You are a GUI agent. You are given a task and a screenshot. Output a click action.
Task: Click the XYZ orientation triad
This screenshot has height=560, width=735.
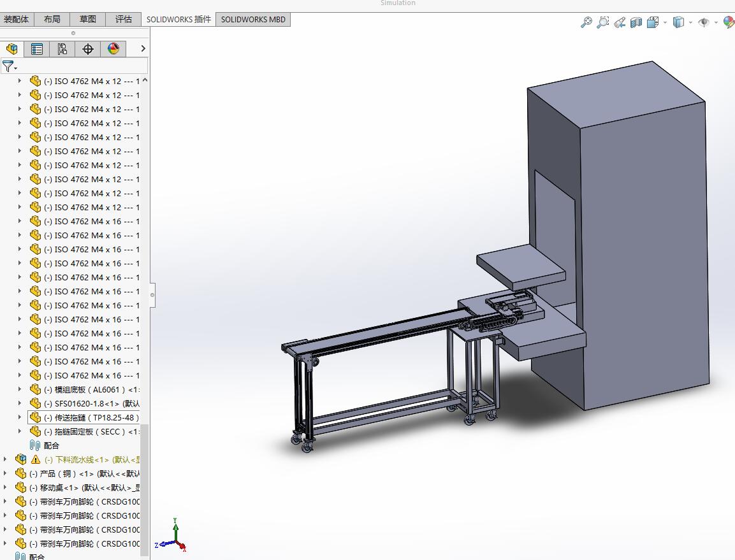point(172,535)
